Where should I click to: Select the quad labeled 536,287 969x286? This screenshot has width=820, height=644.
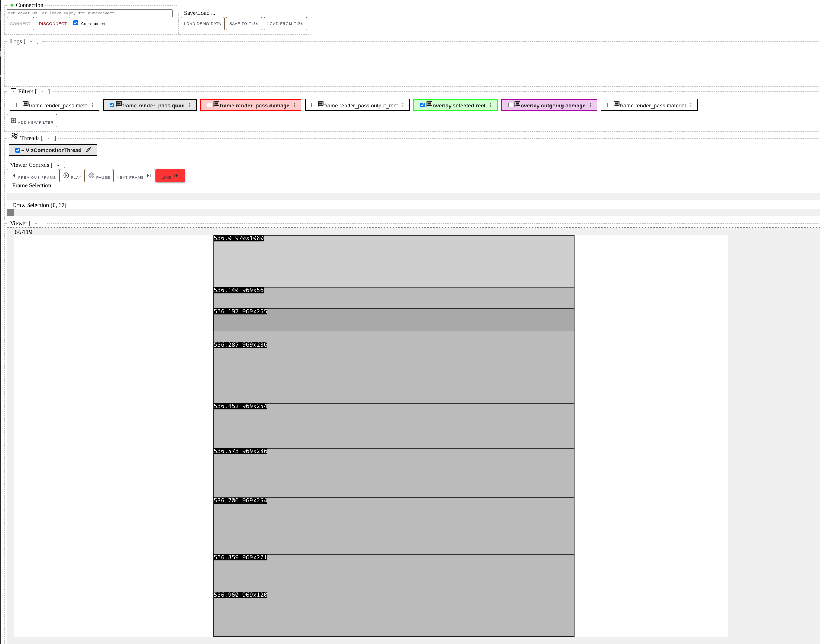pos(394,372)
